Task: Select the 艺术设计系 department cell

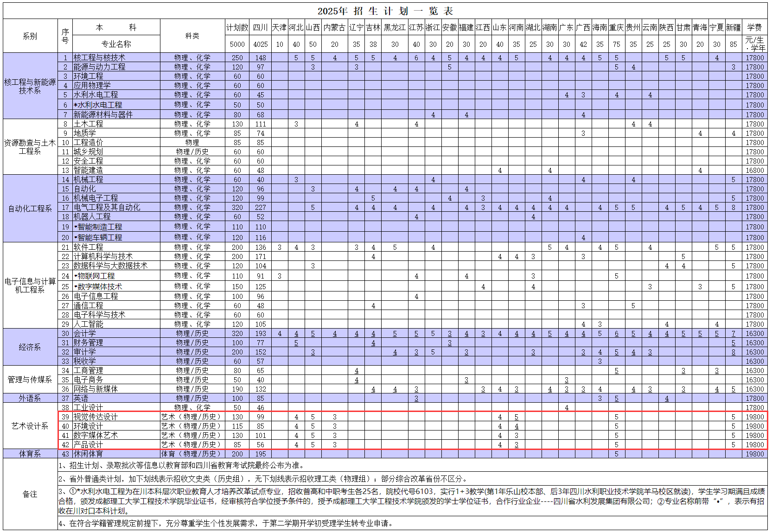Action: [30, 426]
